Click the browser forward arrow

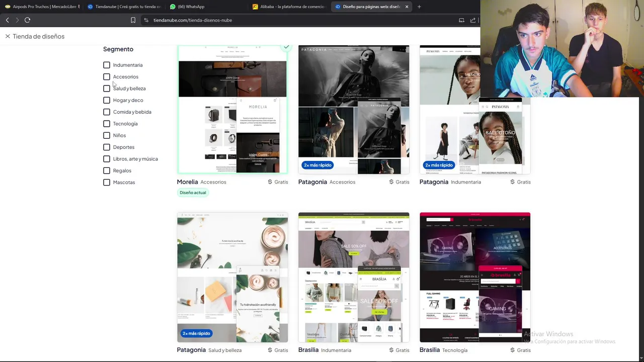pos(17,20)
